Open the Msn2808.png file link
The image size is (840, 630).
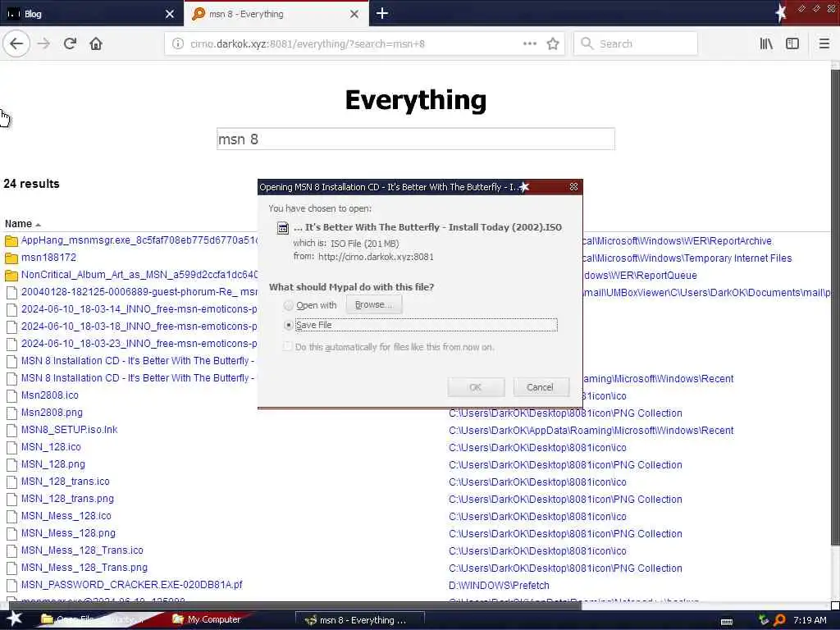[x=52, y=413]
